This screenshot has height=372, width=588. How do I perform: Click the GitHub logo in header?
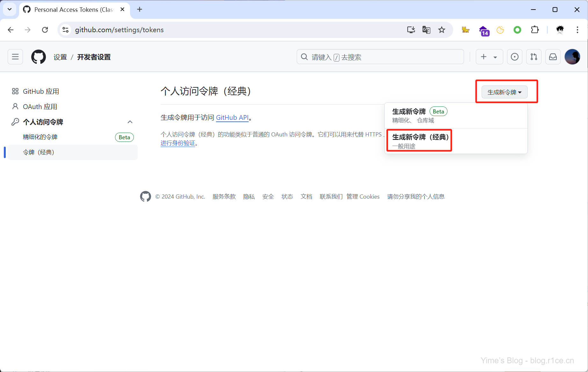(39, 57)
